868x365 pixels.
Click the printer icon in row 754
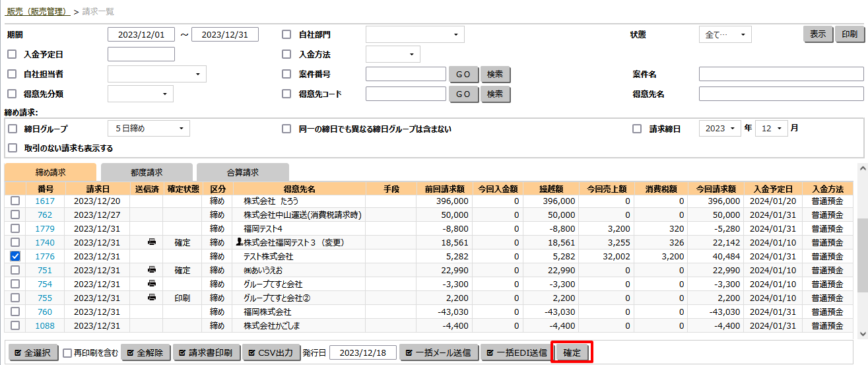coord(152,284)
